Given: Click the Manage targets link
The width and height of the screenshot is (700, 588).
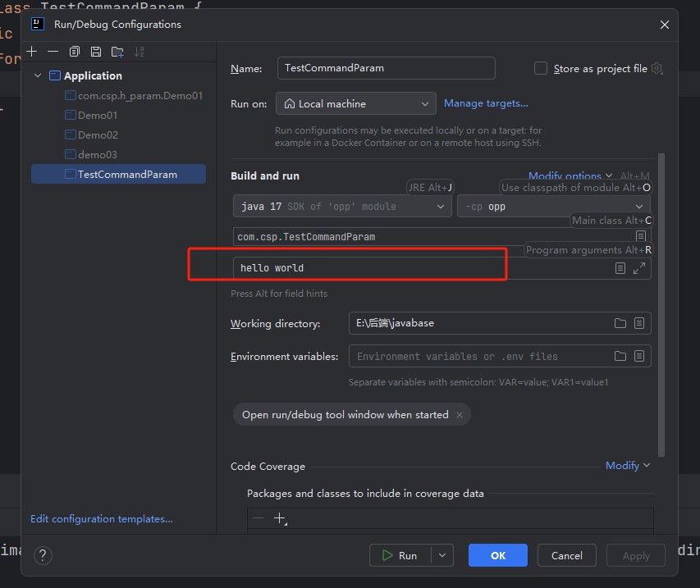Looking at the screenshot, I should 486,103.
